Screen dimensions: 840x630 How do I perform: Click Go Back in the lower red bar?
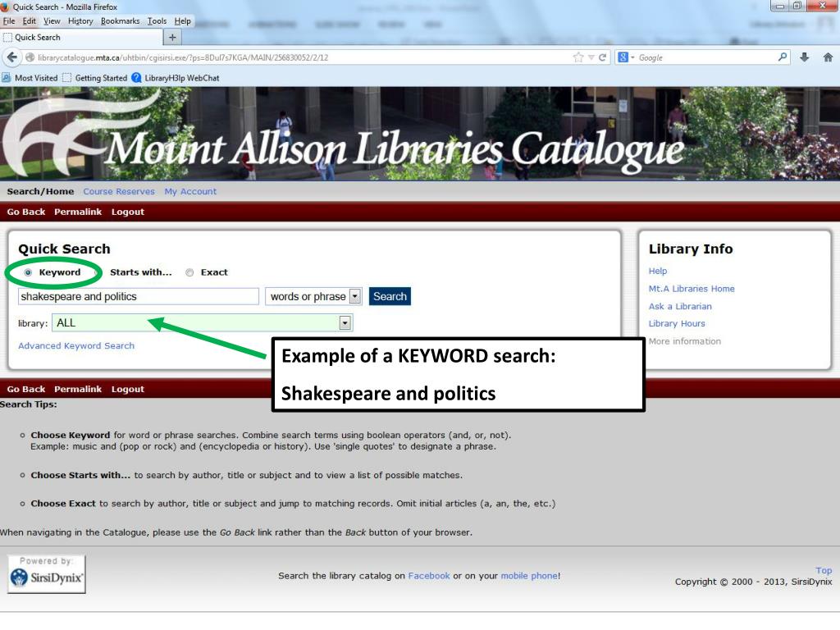(x=25, y=389)
